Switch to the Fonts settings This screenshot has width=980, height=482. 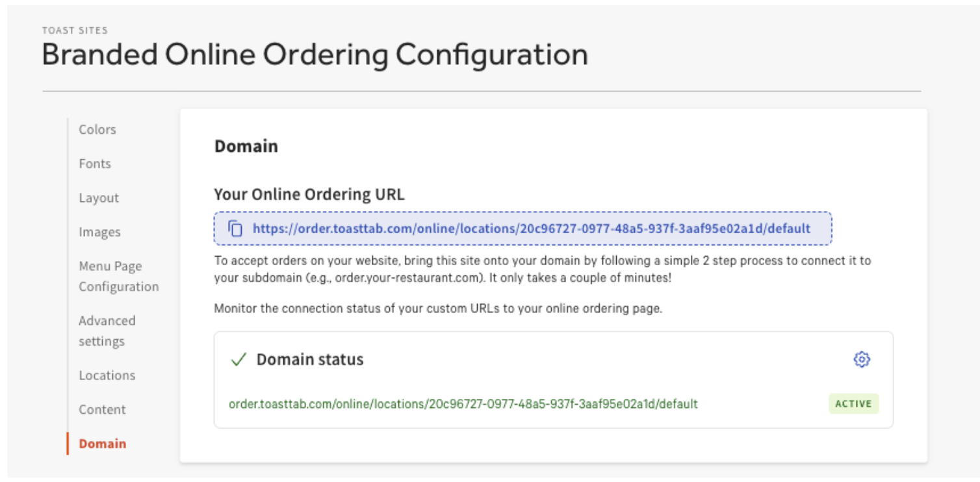[x=95, y=164]
